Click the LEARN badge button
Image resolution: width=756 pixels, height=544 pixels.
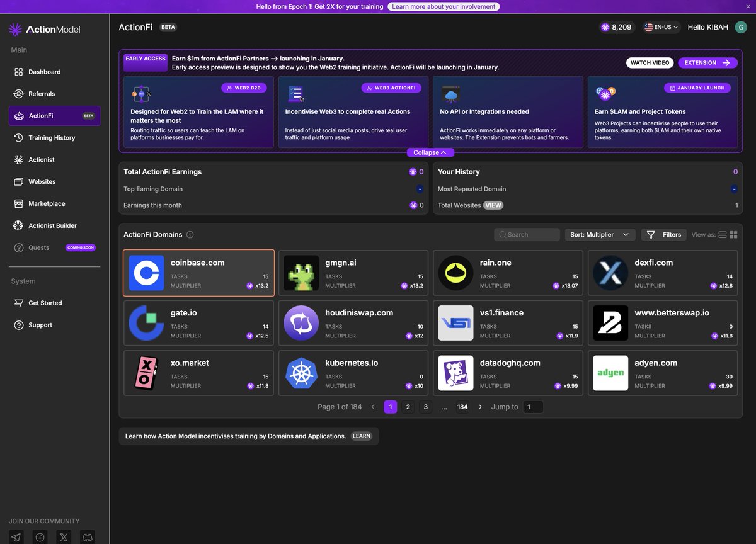point(362,436)
